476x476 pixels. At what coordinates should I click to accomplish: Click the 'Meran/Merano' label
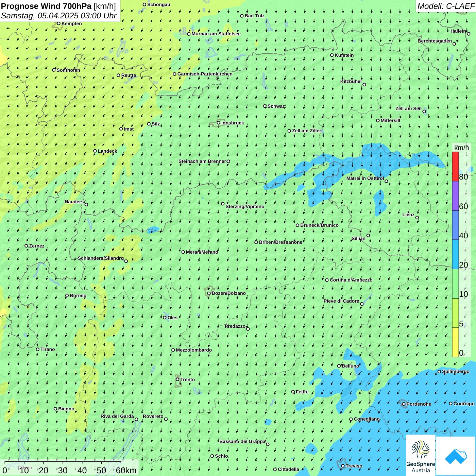pos(202,252)
